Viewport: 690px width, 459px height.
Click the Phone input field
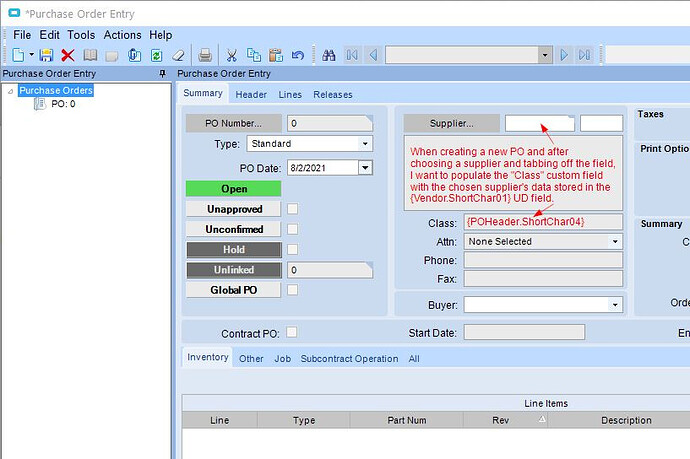(x=543, y=260)
